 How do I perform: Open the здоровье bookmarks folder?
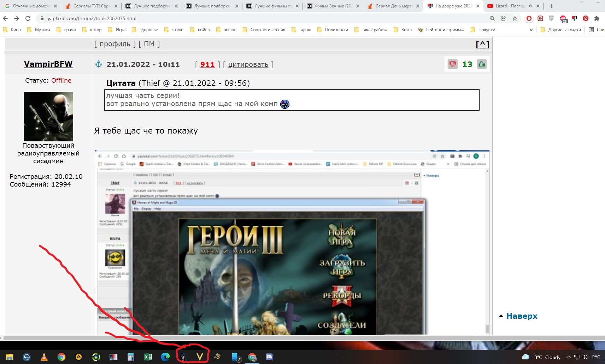(145, 30)
